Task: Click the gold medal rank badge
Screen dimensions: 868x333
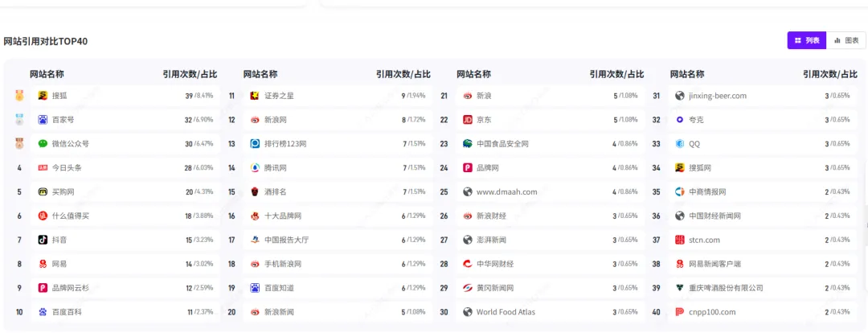Action: point(19,96)
